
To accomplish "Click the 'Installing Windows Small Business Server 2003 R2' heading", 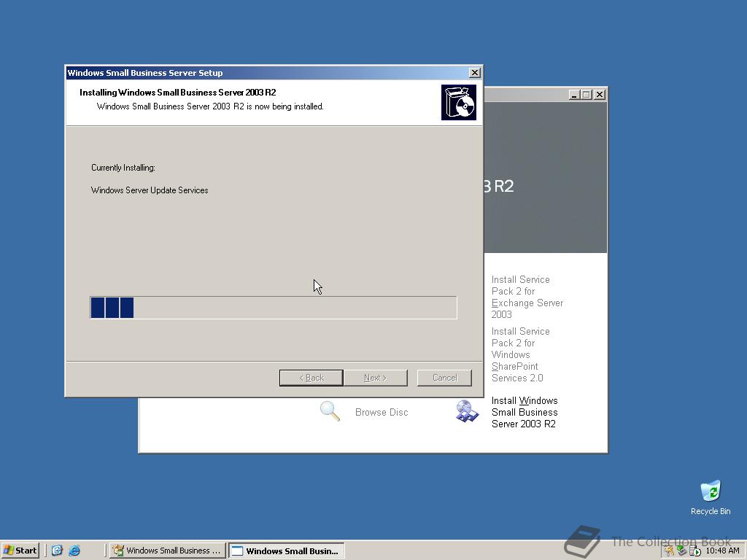I will (x=178, y=93).
